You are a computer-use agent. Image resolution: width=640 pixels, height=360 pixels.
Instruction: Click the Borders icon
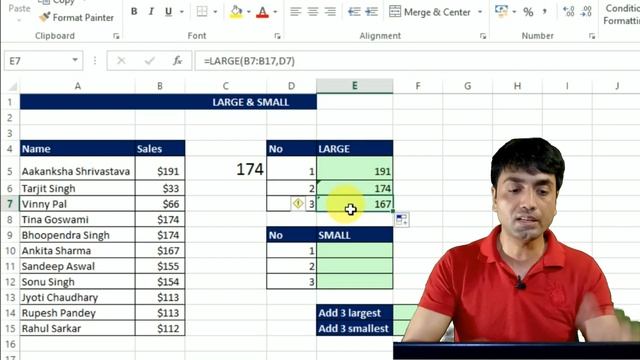(202, 11)
